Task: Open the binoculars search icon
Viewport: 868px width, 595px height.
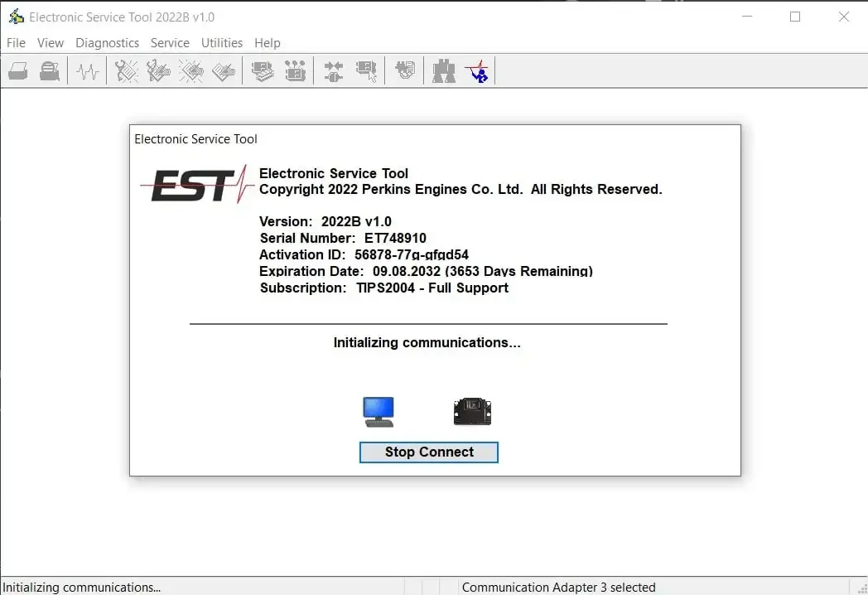Action: point(443,71)
